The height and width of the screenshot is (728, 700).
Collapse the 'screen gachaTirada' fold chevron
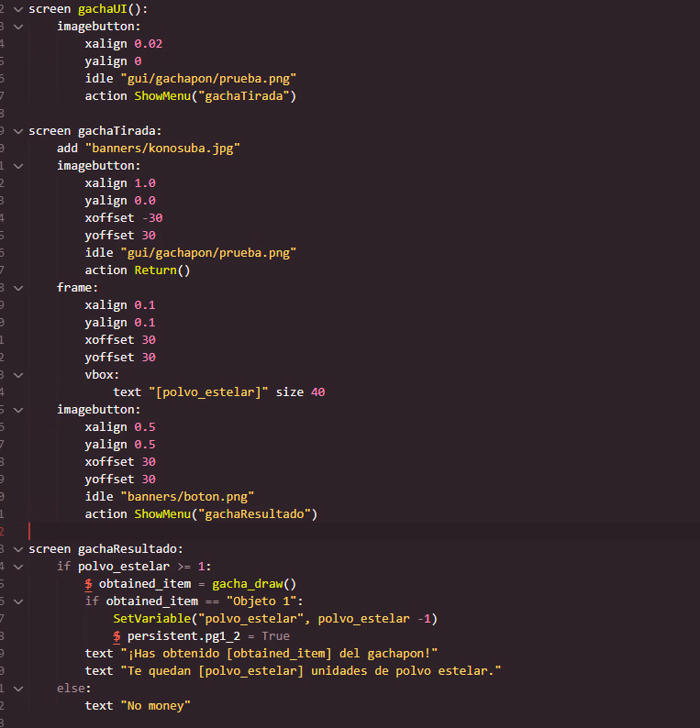17,130
